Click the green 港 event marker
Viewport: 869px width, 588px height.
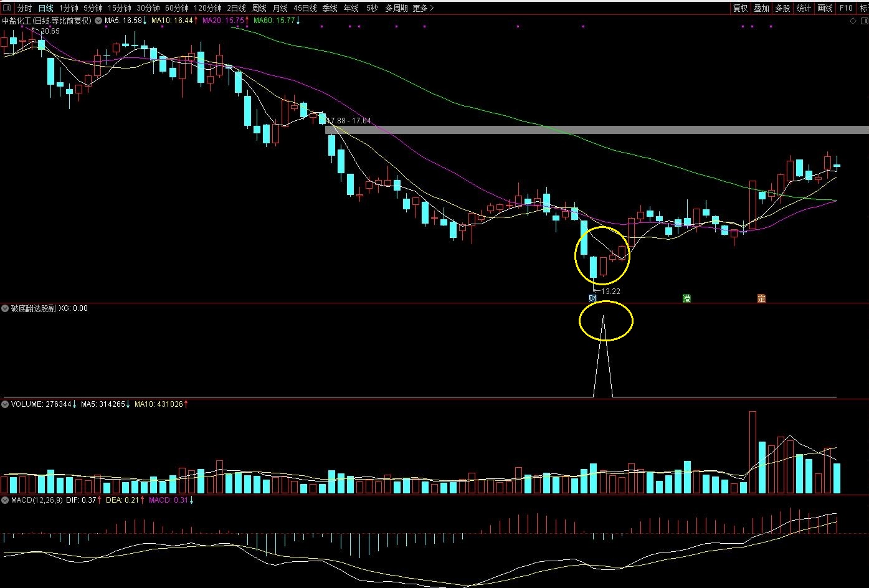click(686, 298)
